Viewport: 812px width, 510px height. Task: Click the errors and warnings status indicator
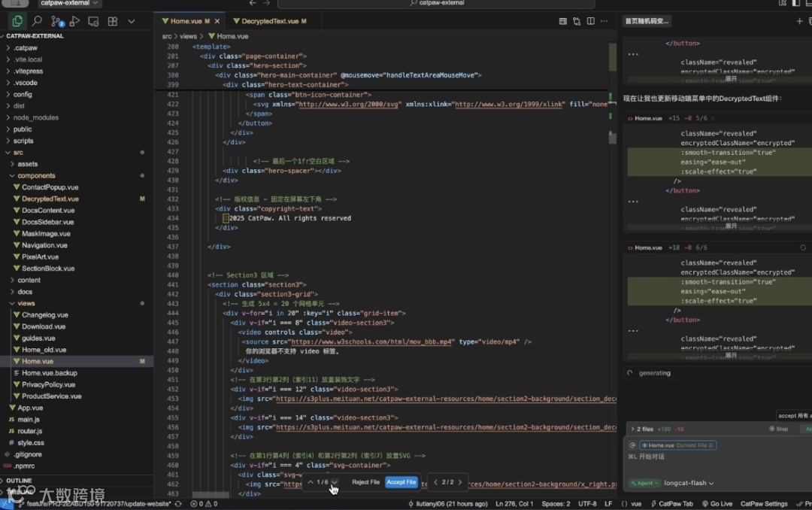click(x=204, y=504)
